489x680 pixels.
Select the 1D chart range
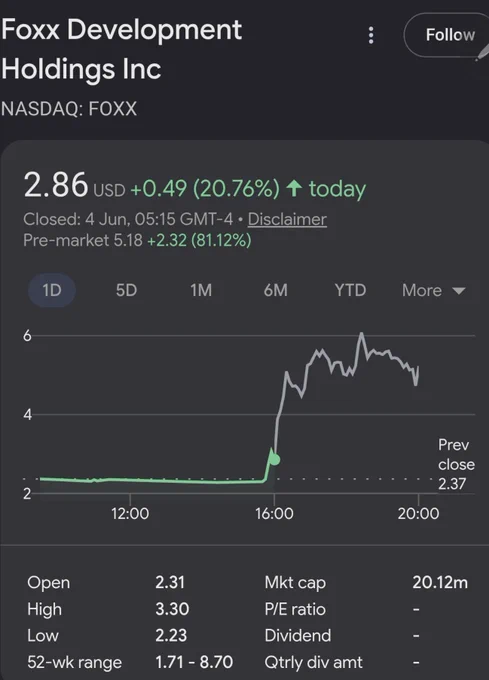coord(52,290)
